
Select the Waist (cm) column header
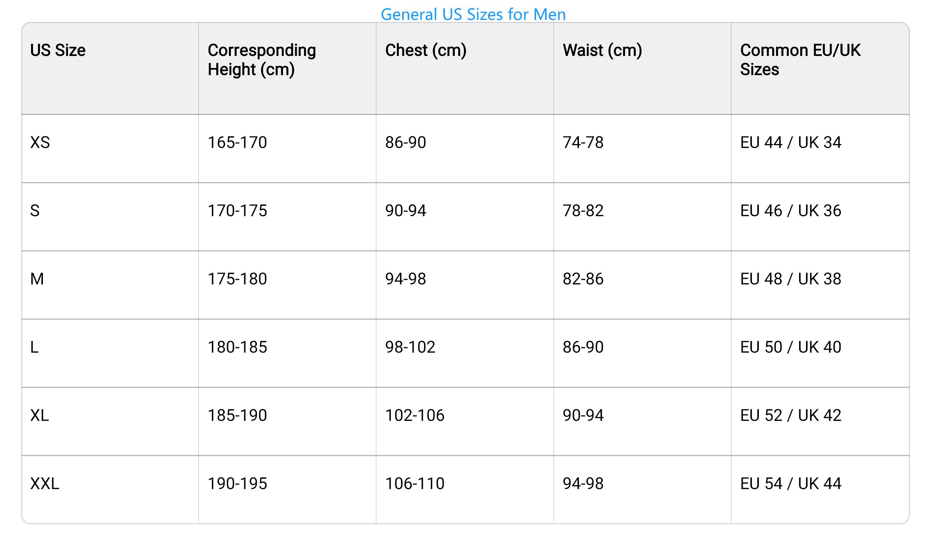coord(642,68)
